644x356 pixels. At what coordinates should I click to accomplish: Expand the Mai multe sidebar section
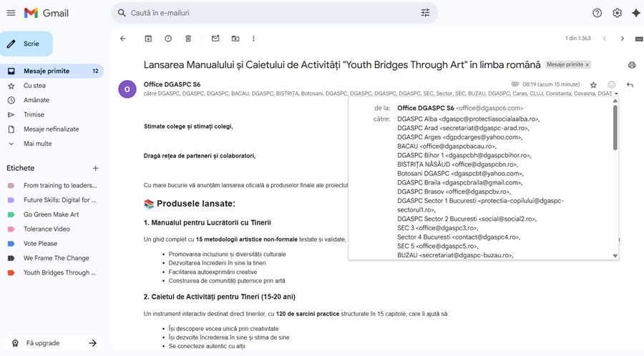click(x=37, y=144)
